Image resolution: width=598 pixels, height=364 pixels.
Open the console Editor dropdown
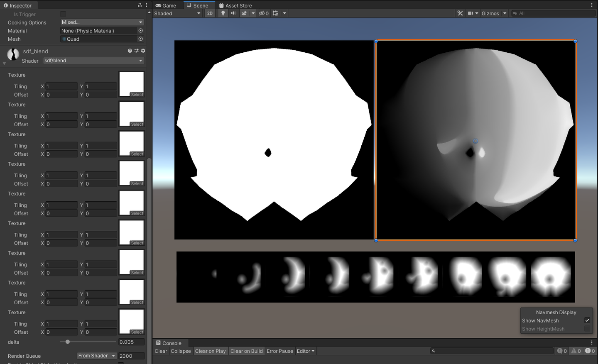(x=306, y=351)
